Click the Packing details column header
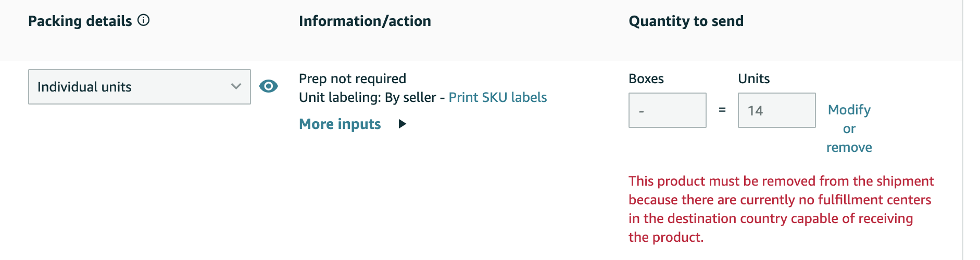Screen dimensions: 980x260 (x=80, y=21)
